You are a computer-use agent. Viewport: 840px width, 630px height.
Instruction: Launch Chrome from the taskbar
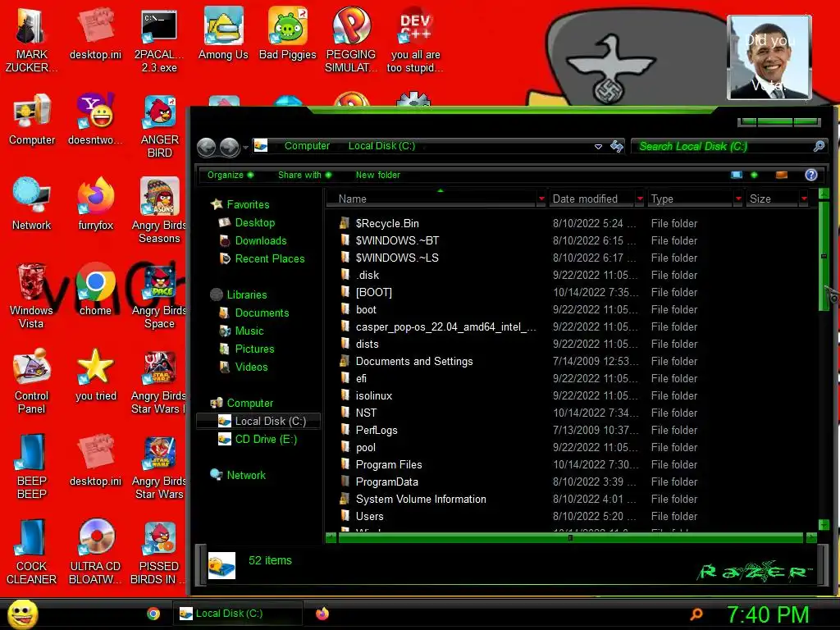(153, 614)
